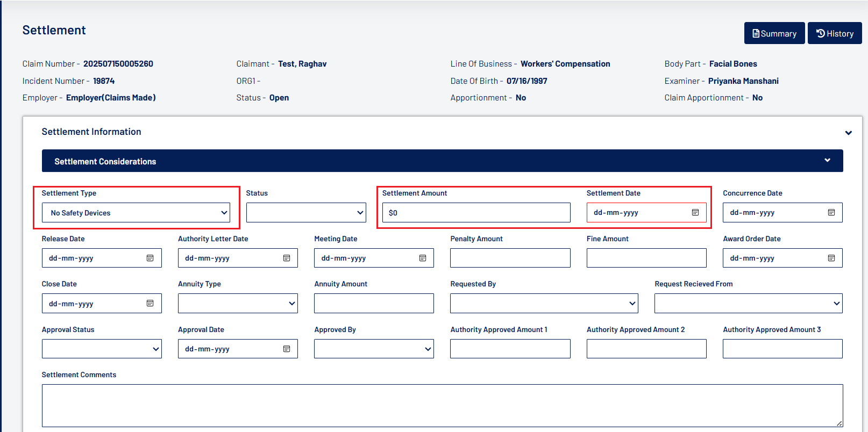868x432 pixels.
Task: Click the Penalty Amount field
Action: coord(510,258)
